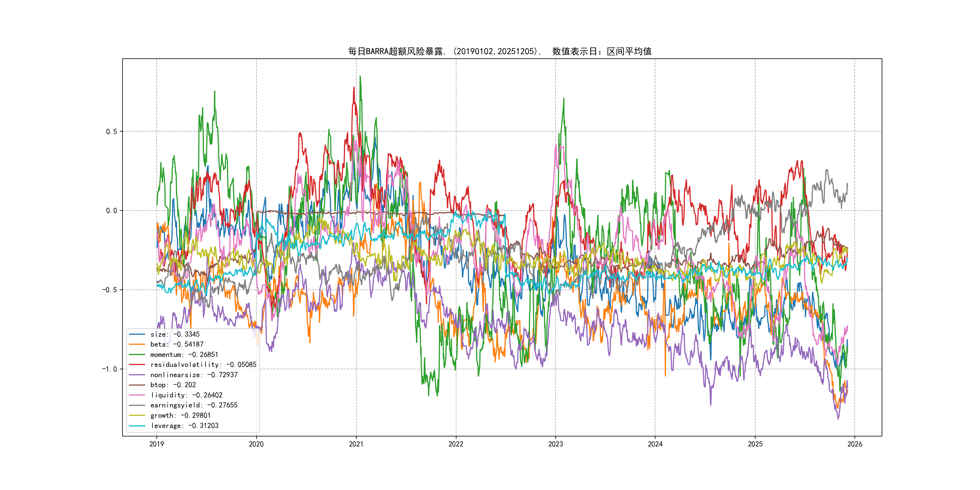Click the blue size legend line swatch
980x490 pixels.
[137, 335]
